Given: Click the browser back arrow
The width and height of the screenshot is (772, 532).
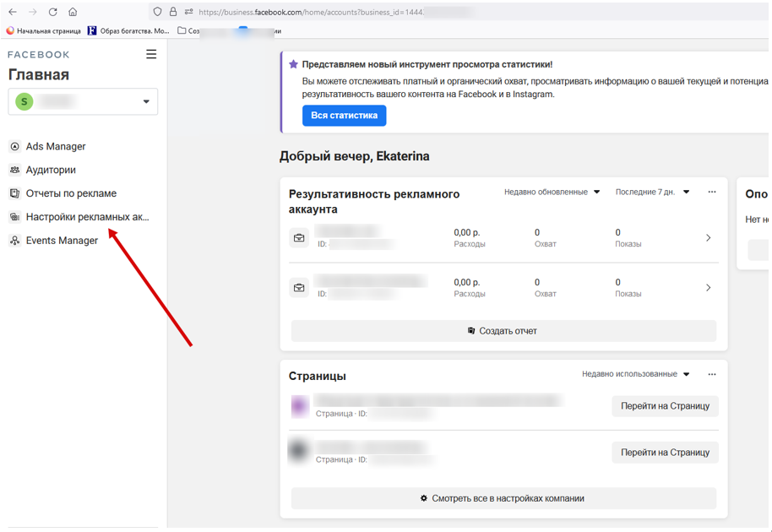Looking at the screenshot, I should point(13,12).
